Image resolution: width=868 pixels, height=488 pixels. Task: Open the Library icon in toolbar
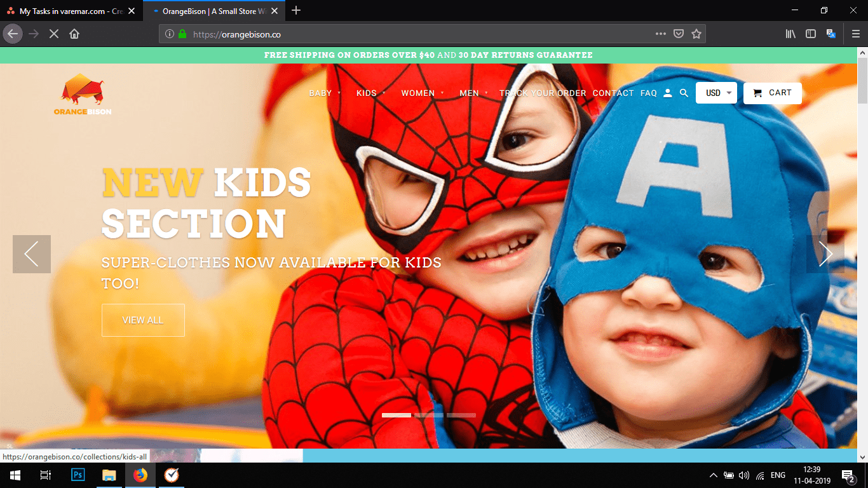(x=790, y=34)
